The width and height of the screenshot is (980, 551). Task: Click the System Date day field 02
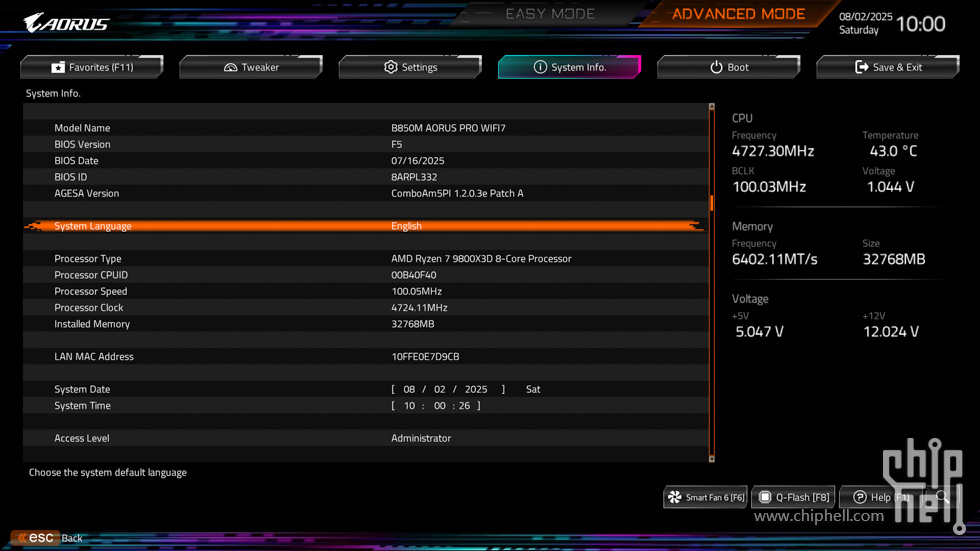point(439,389)
